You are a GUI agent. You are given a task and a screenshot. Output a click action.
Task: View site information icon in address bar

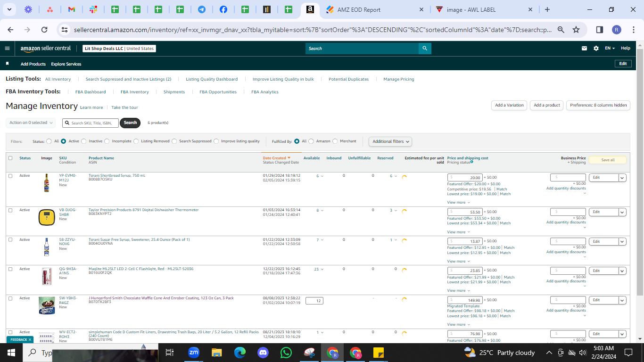(65, 30)
